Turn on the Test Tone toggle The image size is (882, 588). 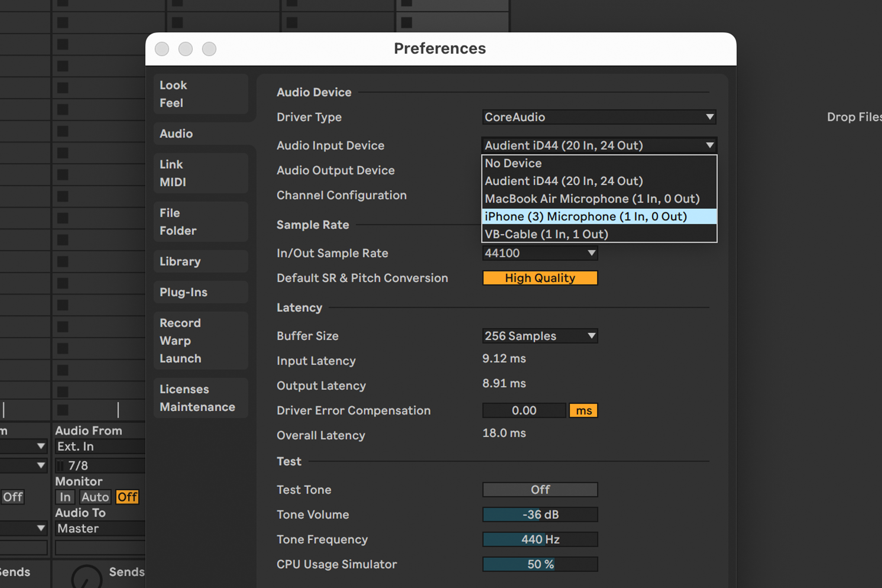(540, 490)
